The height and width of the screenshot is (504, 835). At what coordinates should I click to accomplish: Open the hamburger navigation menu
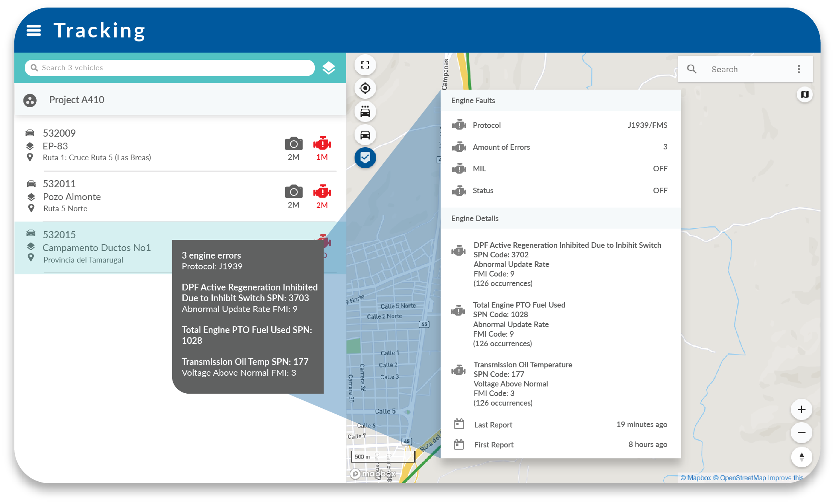(33, 30)
